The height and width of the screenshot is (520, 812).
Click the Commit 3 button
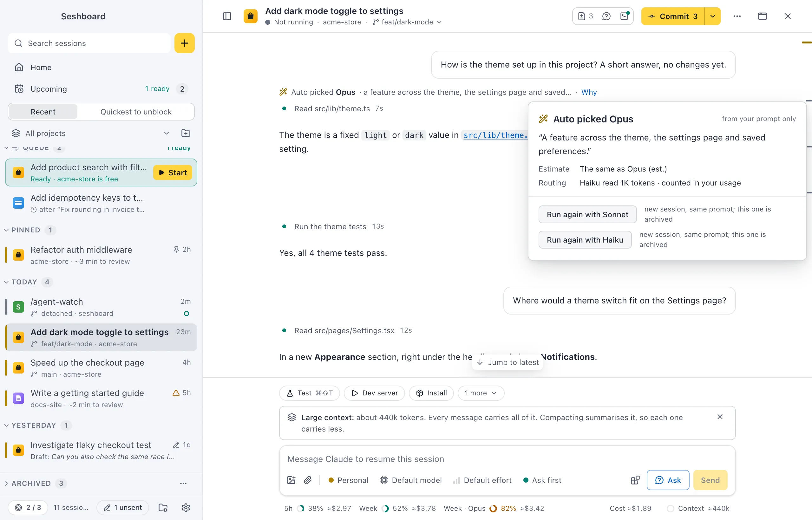(673, 16)
